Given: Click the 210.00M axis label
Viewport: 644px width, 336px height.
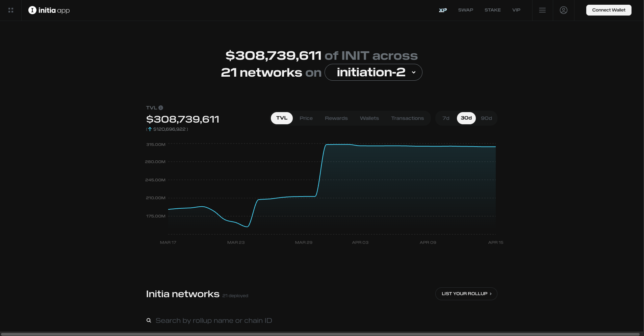Looking at the screenshot, I should 156,198.
